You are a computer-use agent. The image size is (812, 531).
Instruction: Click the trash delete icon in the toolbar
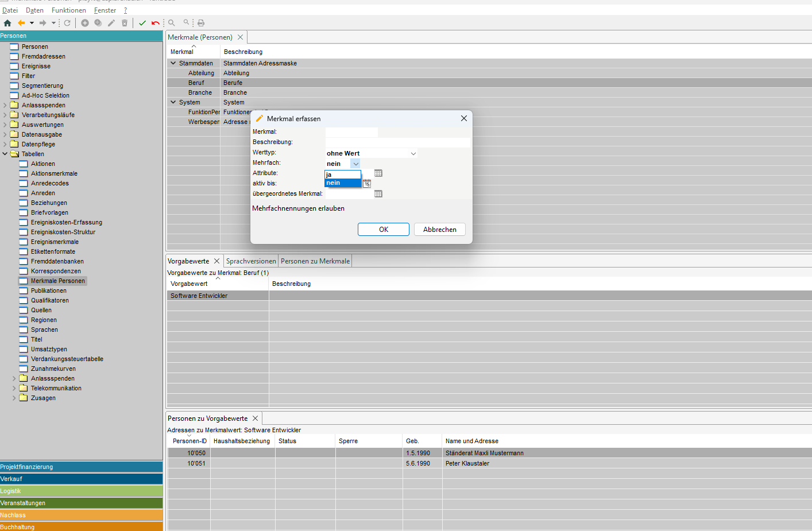pos(125,23)
